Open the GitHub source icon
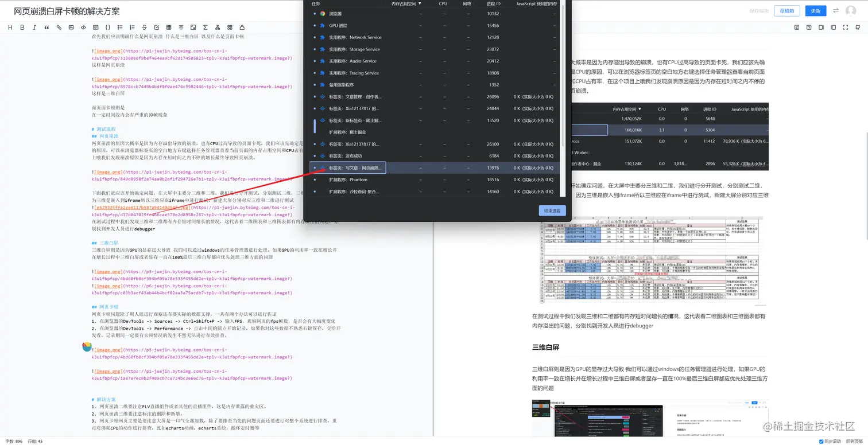Viewport: 868px width, 445px height. 858,27
